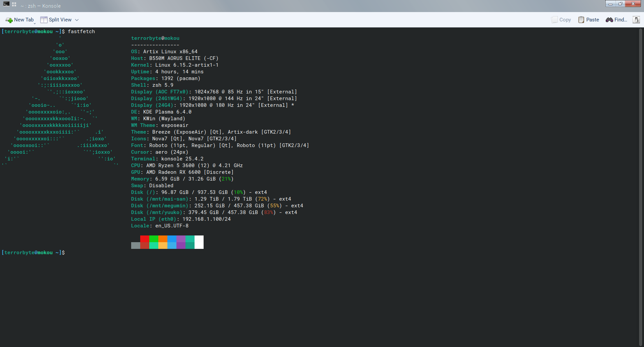Viewport: 644px width, 347px height.
Task: Open a new tab with New Tab button
Action: [x=20, y=20]
